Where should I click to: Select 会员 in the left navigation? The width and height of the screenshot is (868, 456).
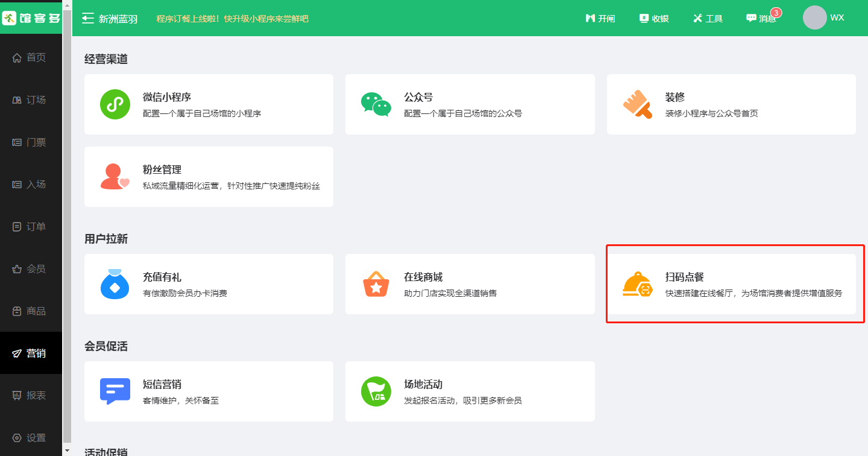click(x=31, y=269)
